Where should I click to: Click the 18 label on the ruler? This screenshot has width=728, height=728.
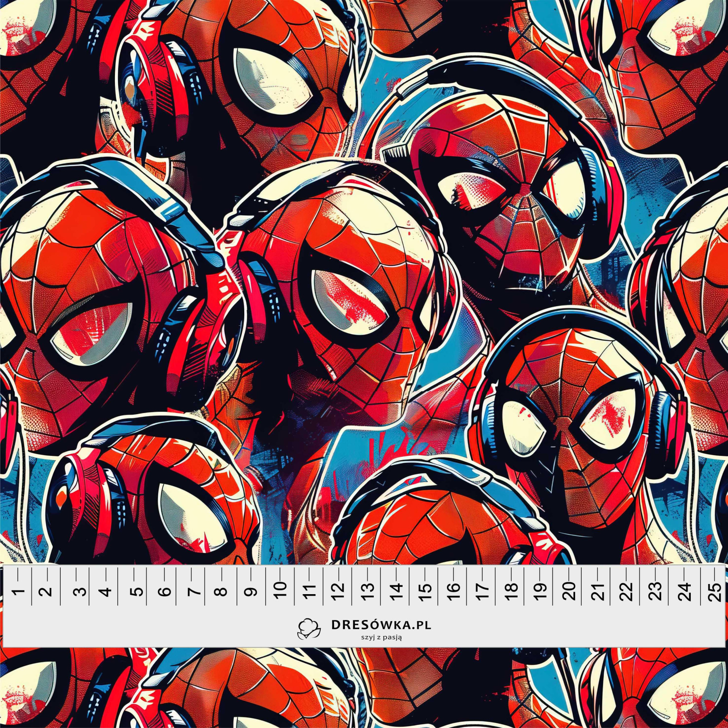click(512, 591)
